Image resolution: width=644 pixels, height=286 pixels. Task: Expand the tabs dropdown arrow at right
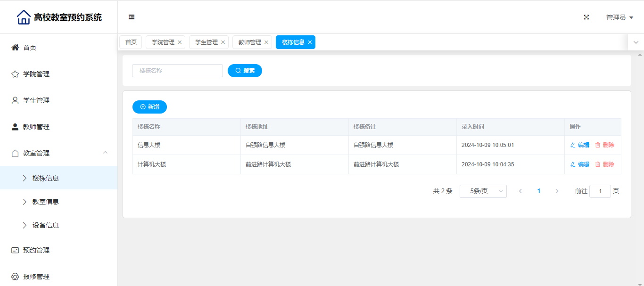point(636,42)
